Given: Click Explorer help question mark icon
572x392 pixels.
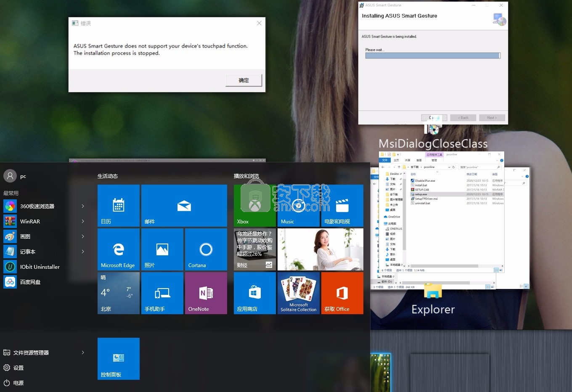Looking at the screenshot, I should 502,160.
